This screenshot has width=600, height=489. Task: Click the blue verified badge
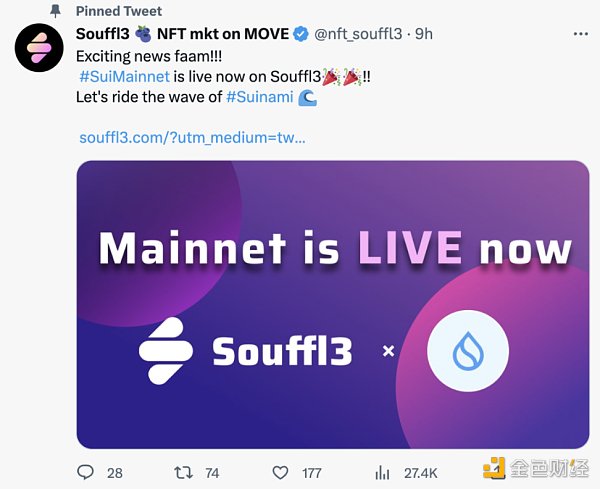point(299,34)
